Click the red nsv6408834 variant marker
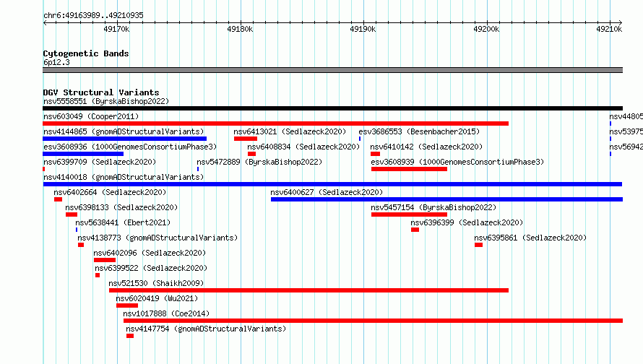This screenshot has height=364, width=643. 252,154
